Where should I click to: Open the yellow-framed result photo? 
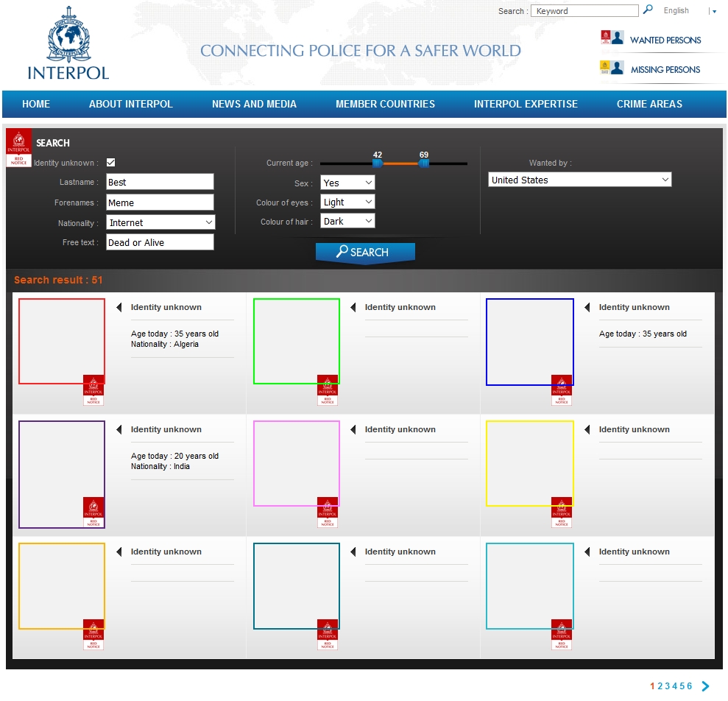(x=530, y=463)
